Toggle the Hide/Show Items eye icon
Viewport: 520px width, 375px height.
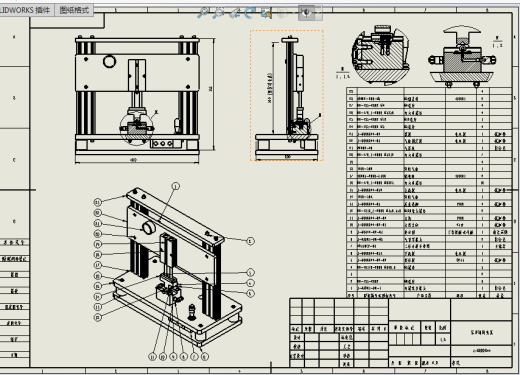[x=306, y=13]
